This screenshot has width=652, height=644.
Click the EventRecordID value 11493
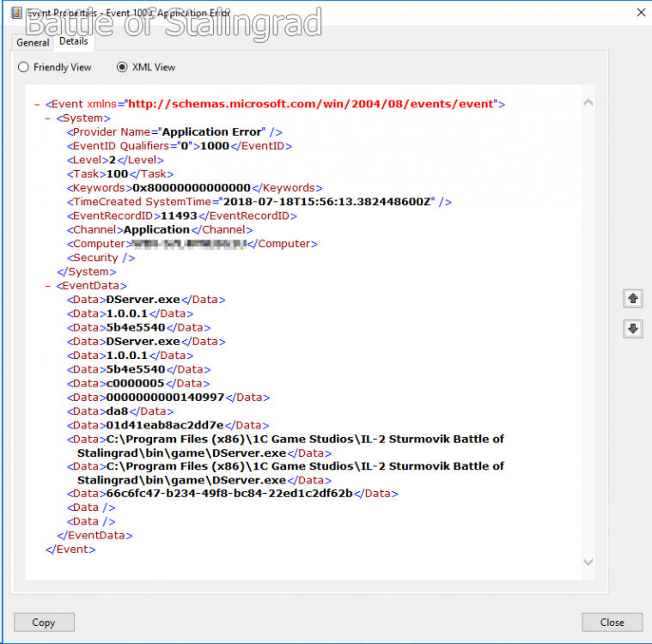click(179, 216)
